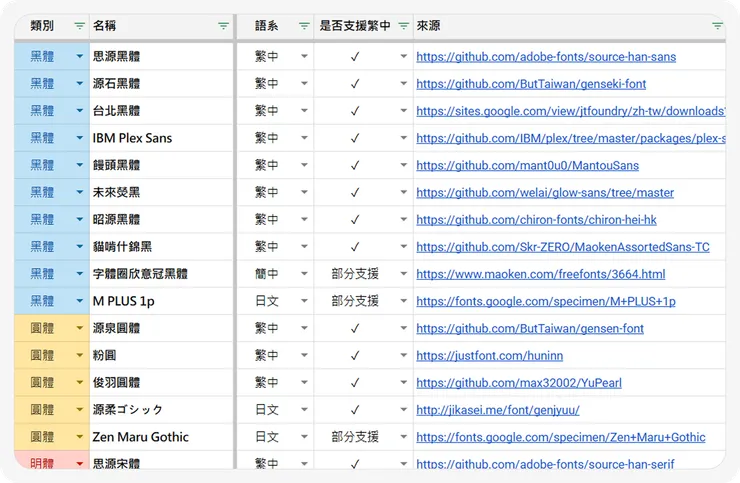Open the jikasei.me genjyuu link
Viewport: 740px width, 483px height.
pyautogui.click(x=498, y=409)
